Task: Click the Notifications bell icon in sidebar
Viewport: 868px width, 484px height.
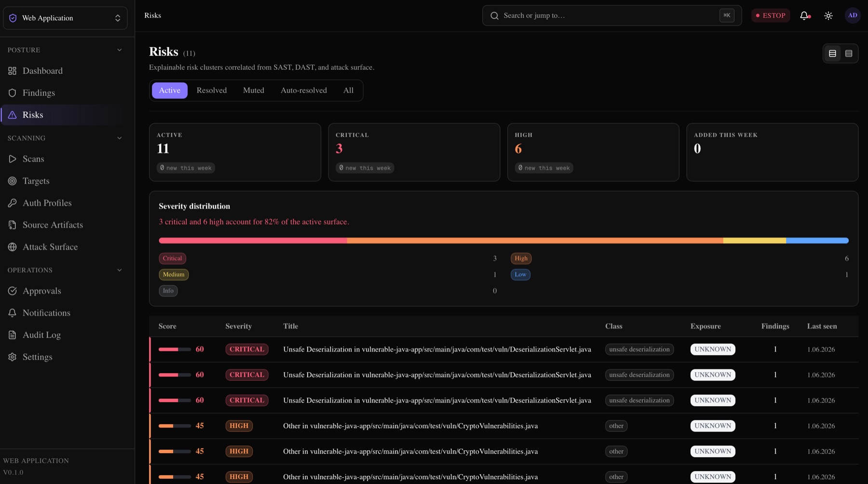Action: pyautogui.click(x=13, y=313)
